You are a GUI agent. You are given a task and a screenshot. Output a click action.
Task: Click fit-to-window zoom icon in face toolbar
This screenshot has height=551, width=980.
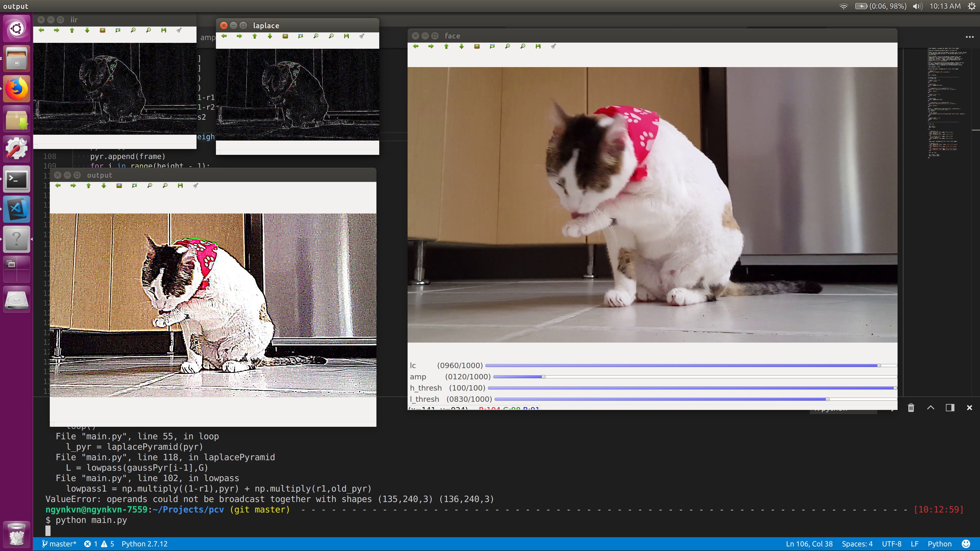492,46
